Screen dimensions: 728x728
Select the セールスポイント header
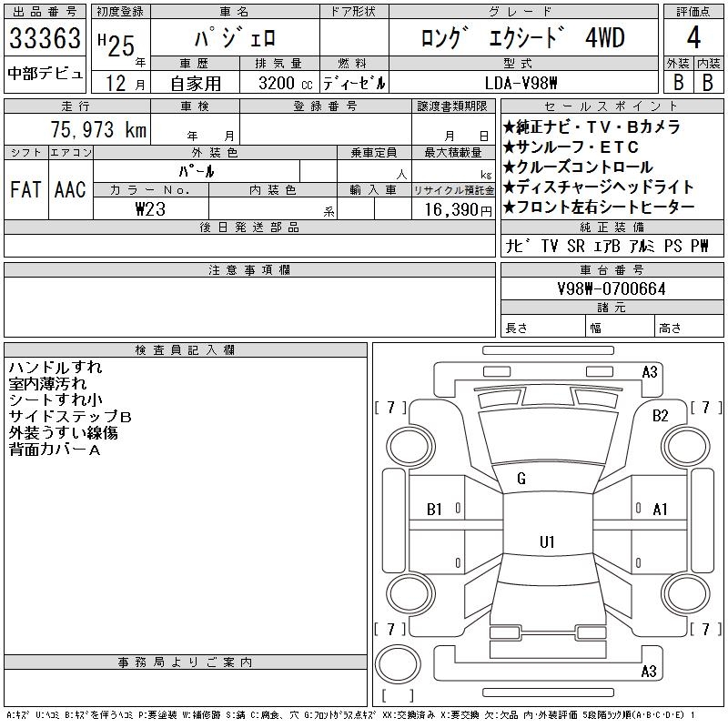[x=612, y=106]
